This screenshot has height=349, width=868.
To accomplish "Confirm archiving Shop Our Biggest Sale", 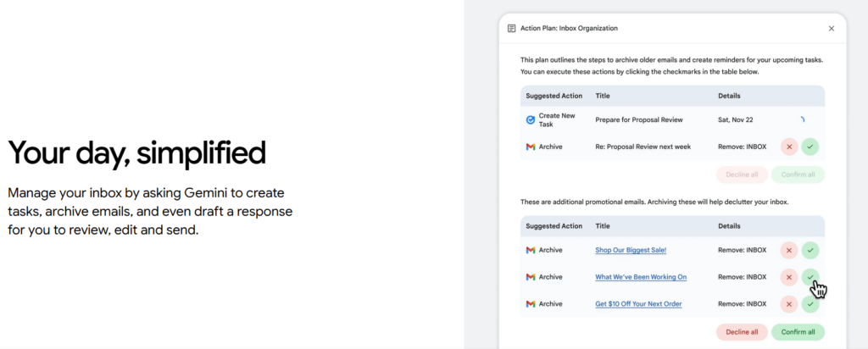I will tap(810, 250).
